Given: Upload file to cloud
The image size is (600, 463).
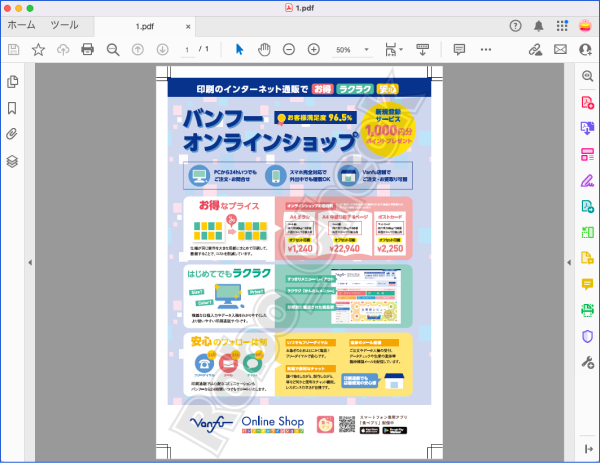Looking at the screenshot, I should [63, 49].
